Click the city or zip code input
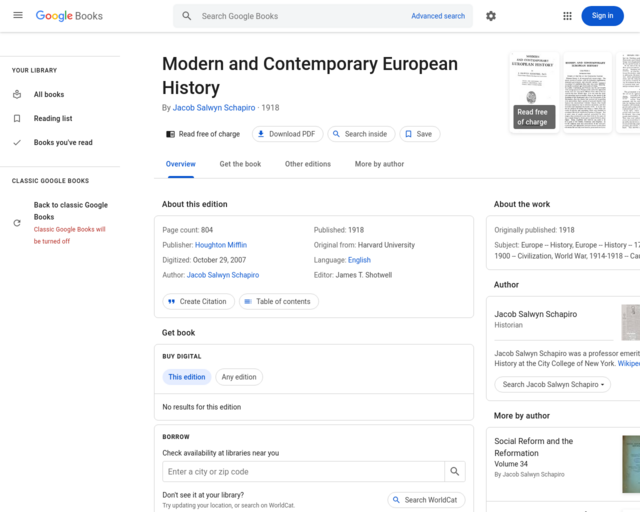The height and width of the screenshot is (512, 640). (303, 472)
